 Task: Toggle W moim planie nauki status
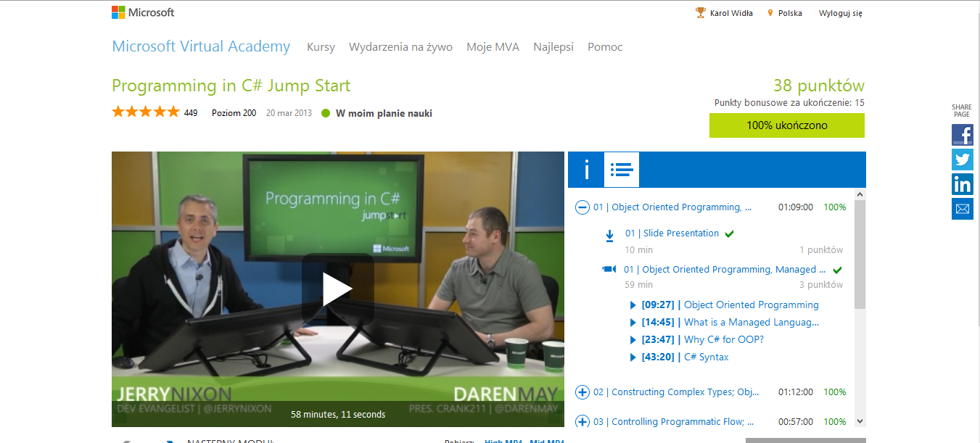click(376, 113)
